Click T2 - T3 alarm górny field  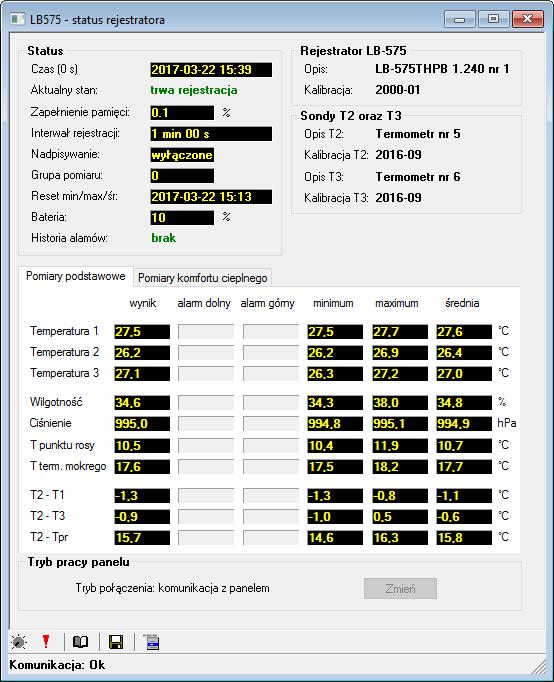pyautogui.click(x=270, y=517)
